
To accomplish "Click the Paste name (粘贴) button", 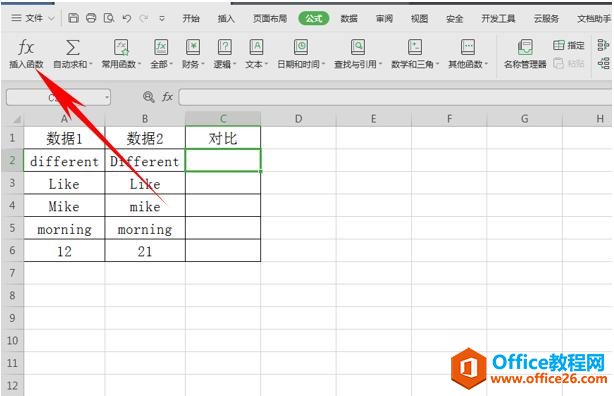I will tap(569, 63).
